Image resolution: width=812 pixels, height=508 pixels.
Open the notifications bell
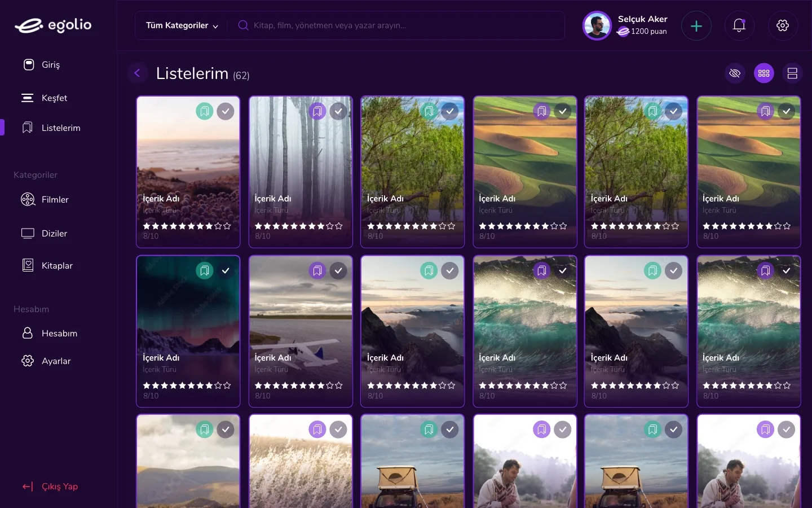pos(739,25)
